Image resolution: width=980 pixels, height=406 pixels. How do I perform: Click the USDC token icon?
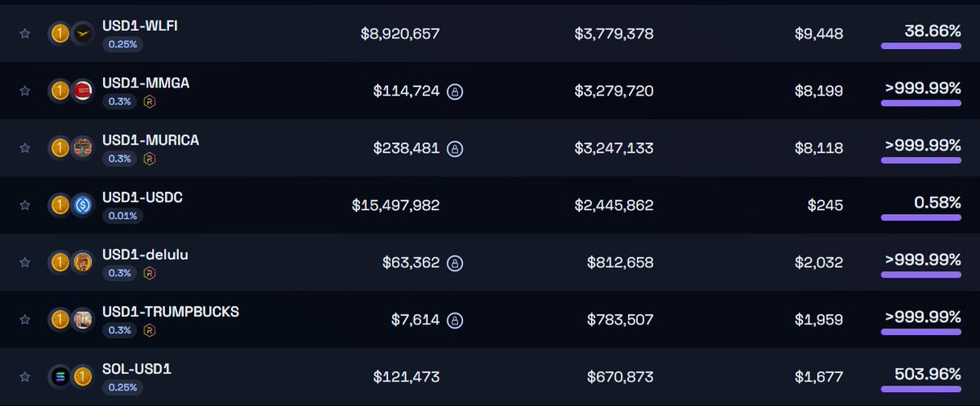82,206
